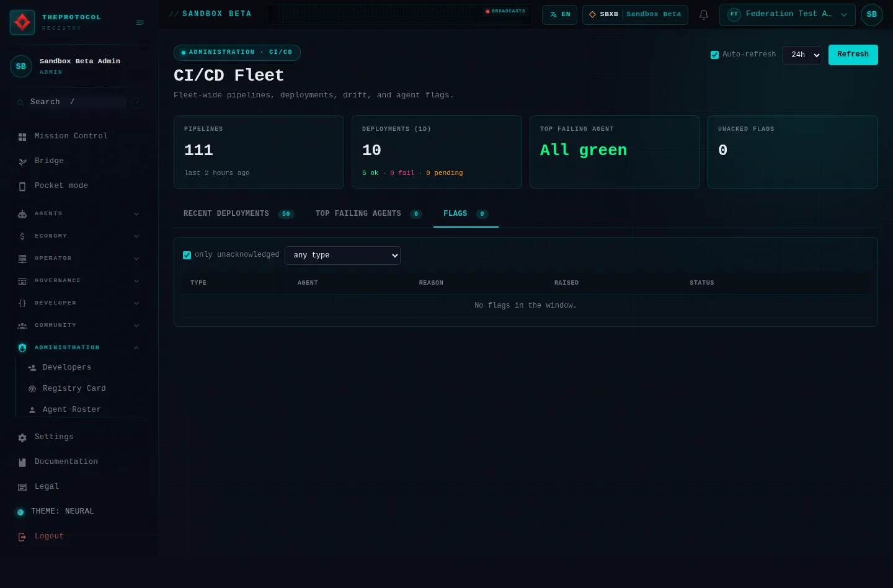Open the Bridge link

tap(49, 161)
